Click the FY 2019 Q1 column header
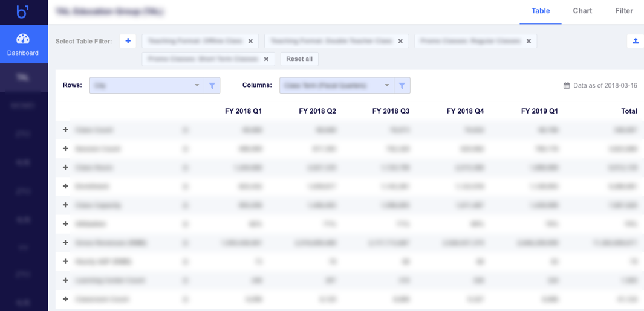Image resolution: width=644 pixels, height=311 pixels. click(539, 111)
